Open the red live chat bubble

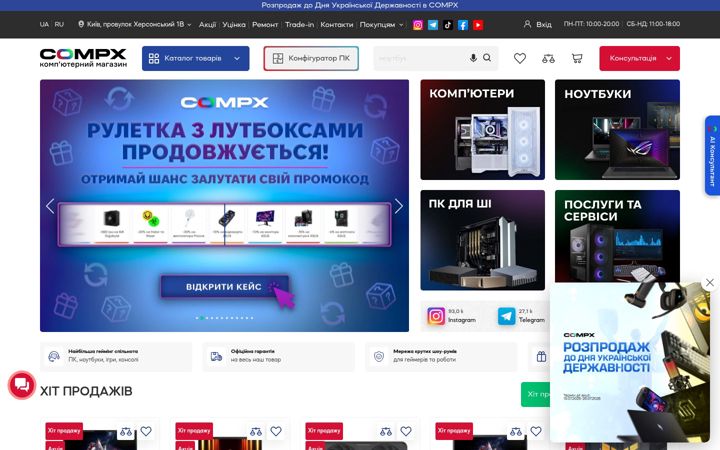22,385
